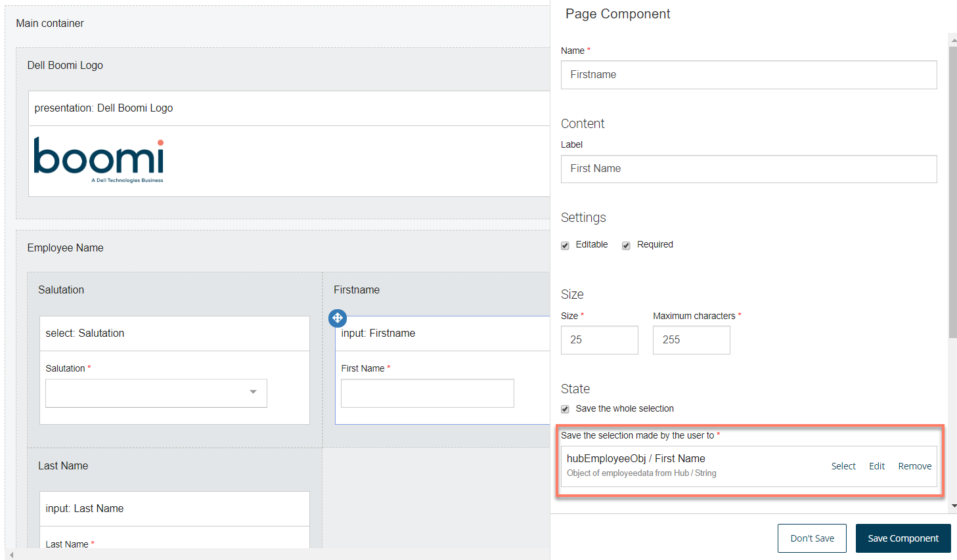Click the Label field showing 'First Name'
The image size is (957, 560).
(748, 169)
